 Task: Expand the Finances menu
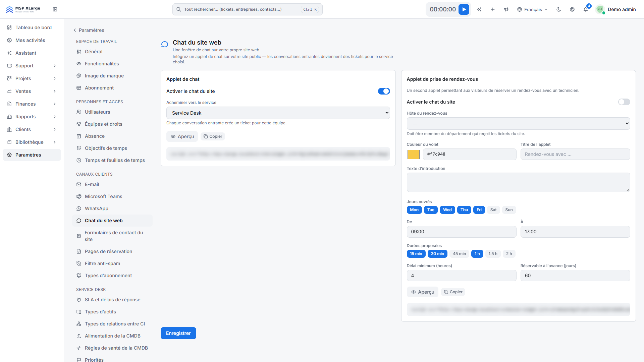click(x=32, y=104)
